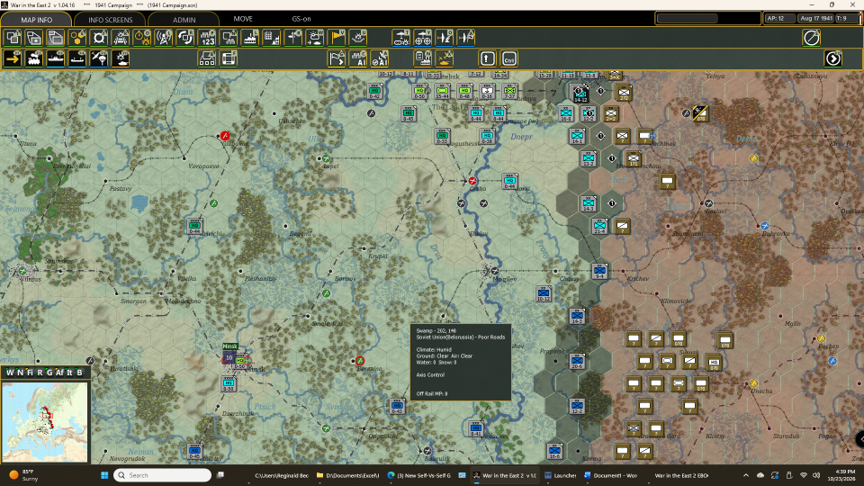Click the aircraft with downward arrow icon
Screen dimensions: 864x486
[x=444, y=38]
